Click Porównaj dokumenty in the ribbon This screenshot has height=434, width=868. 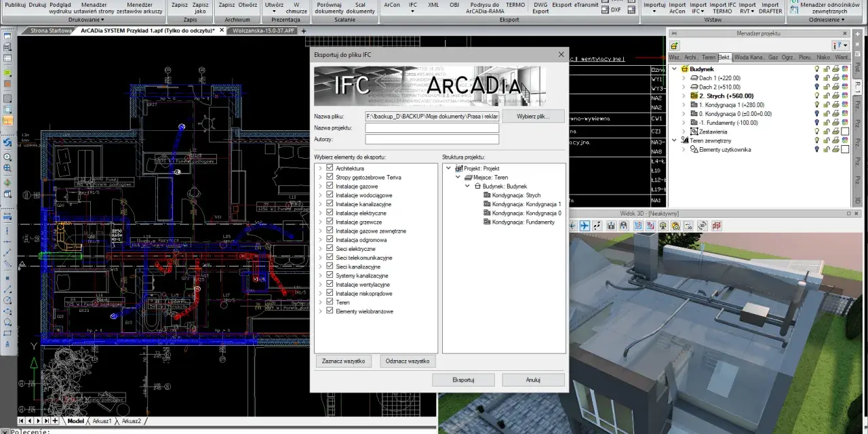point(330,8)
